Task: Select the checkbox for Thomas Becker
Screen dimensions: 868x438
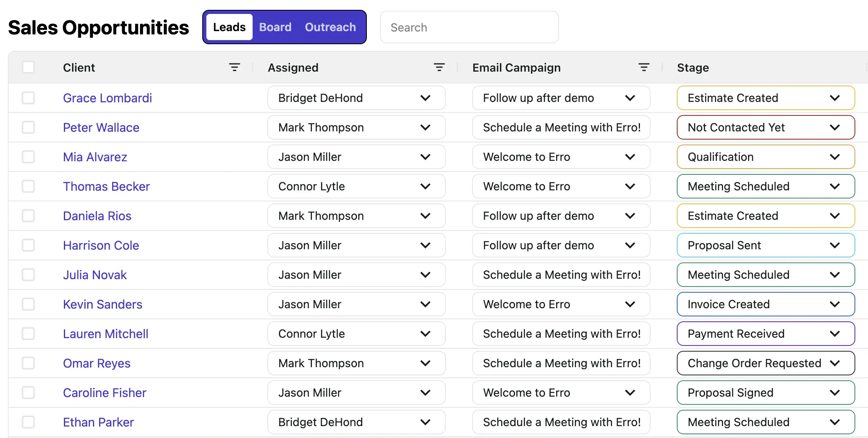Action: click(28, 187)
